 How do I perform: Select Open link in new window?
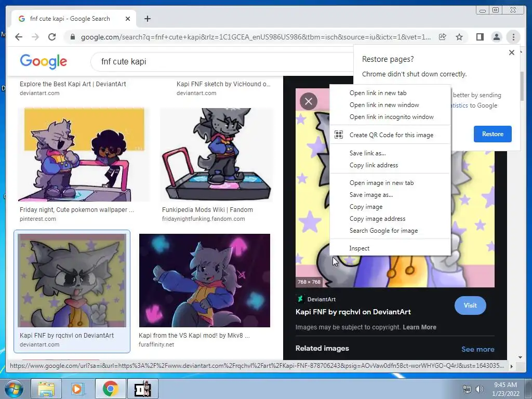pos(390,105)
